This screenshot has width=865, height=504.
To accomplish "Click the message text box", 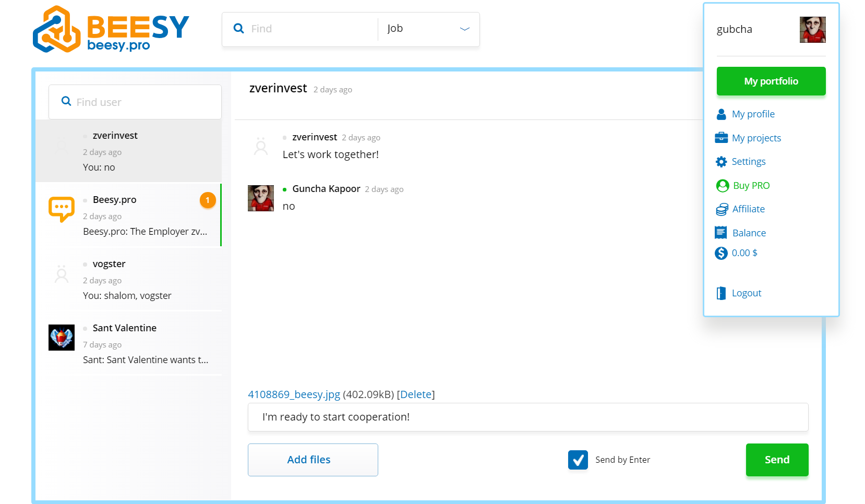I will [x=528, y=417].
